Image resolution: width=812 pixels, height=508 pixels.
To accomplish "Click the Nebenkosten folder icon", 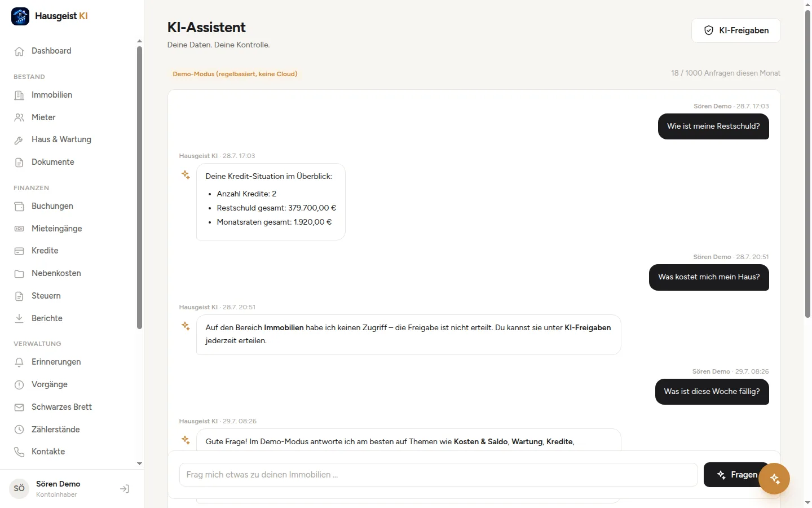I will coord(19,274).
